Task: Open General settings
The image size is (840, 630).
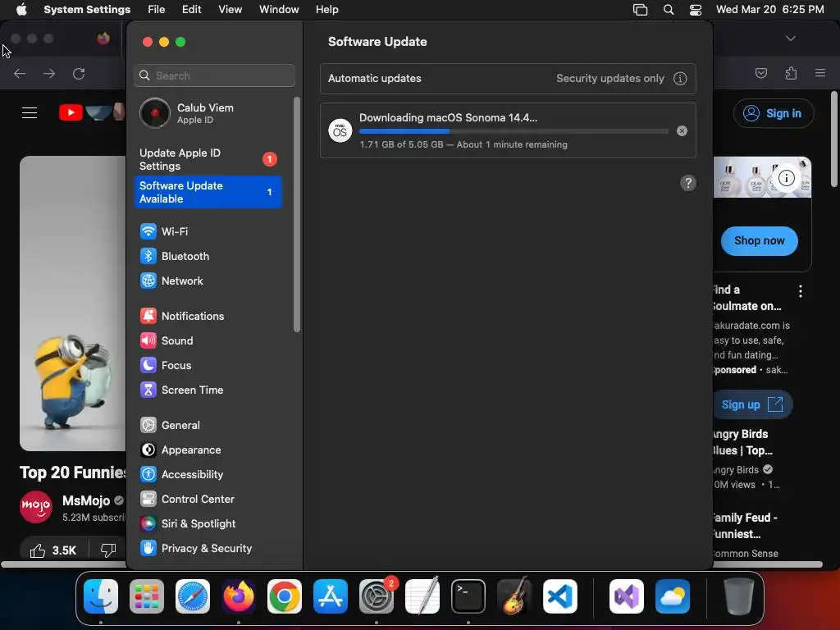Action: click(x=208, y=426)
